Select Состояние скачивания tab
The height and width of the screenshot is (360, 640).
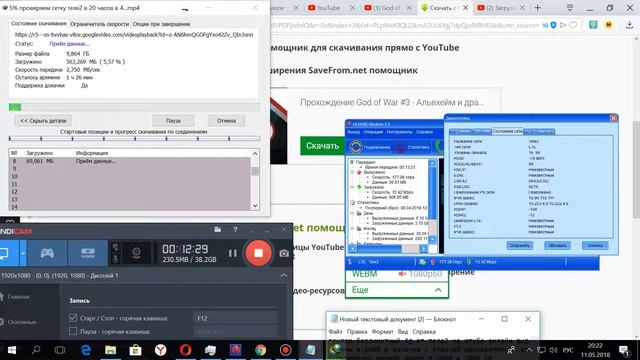pyautogui.click(x=38, y=24)
